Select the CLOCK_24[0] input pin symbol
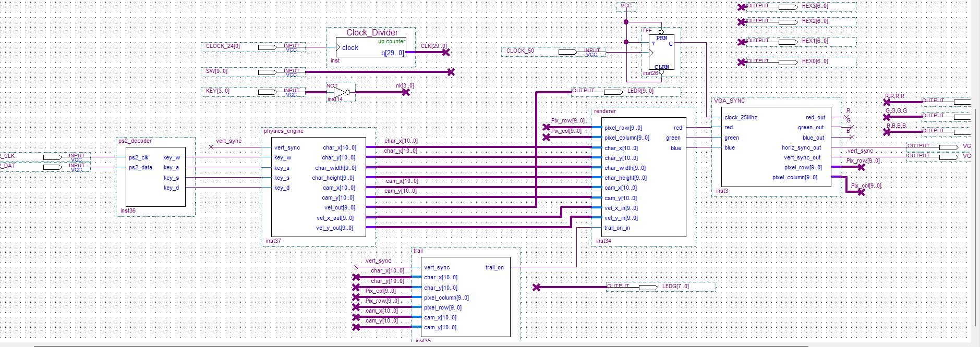 click(x=268, y=47)
